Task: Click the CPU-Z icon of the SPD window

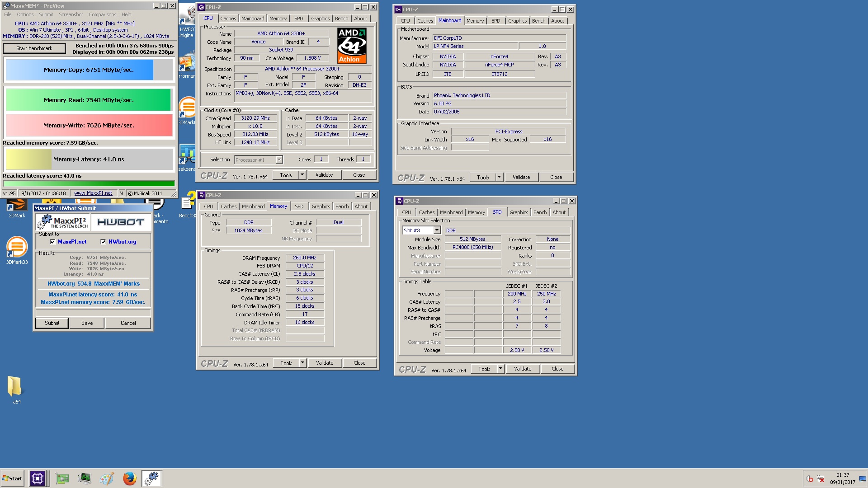Action: point(399,201)
